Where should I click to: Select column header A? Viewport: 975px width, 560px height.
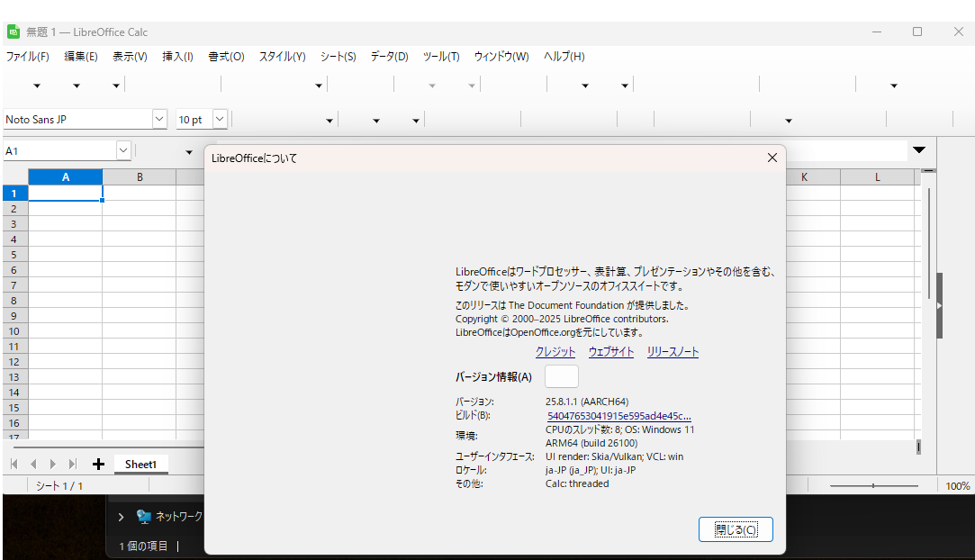point(66,177)
